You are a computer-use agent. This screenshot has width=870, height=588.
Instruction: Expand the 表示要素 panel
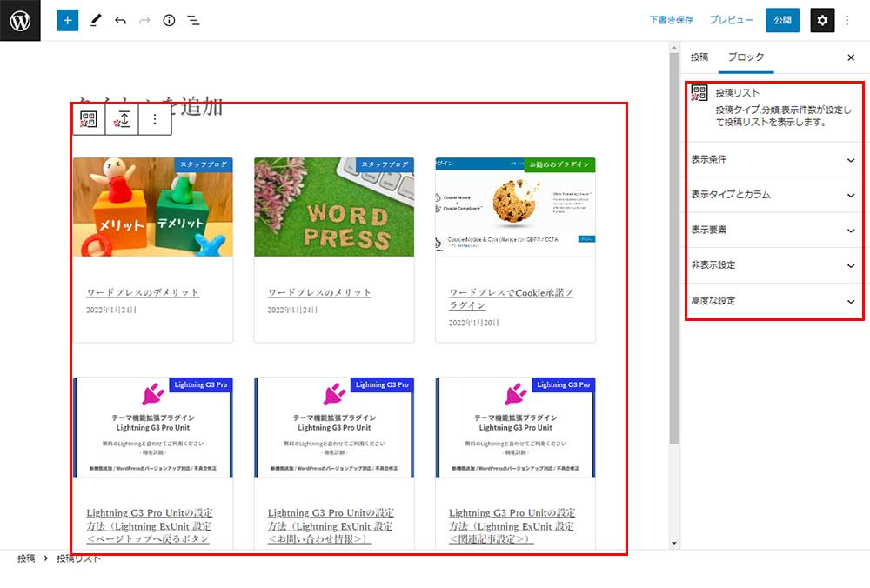click(x=773, y=231)
